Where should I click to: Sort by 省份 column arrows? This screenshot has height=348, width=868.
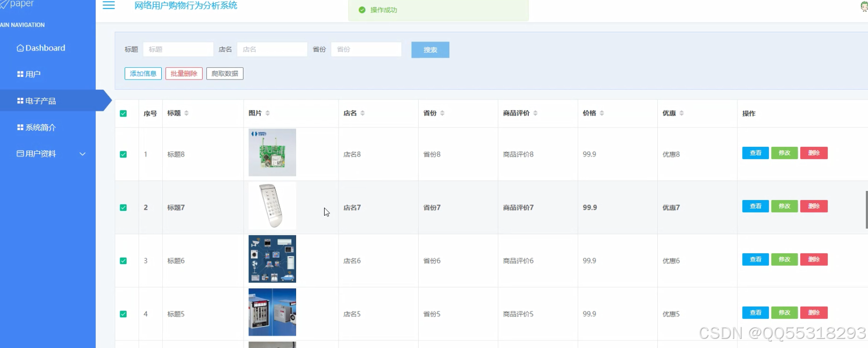point(442,113)
